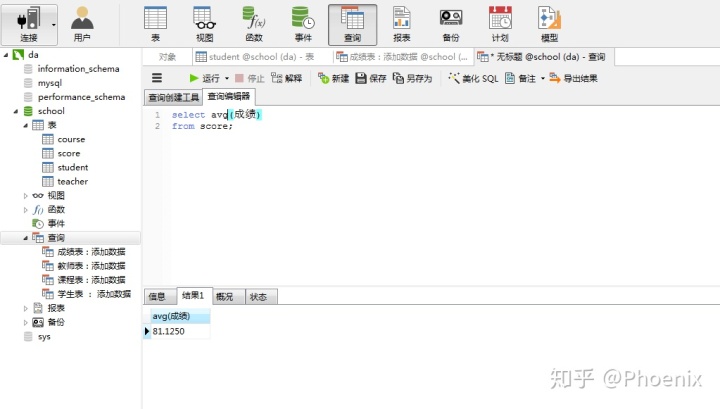Open the 计划 schedule section

pyautogui.click(x=500, y=25)
